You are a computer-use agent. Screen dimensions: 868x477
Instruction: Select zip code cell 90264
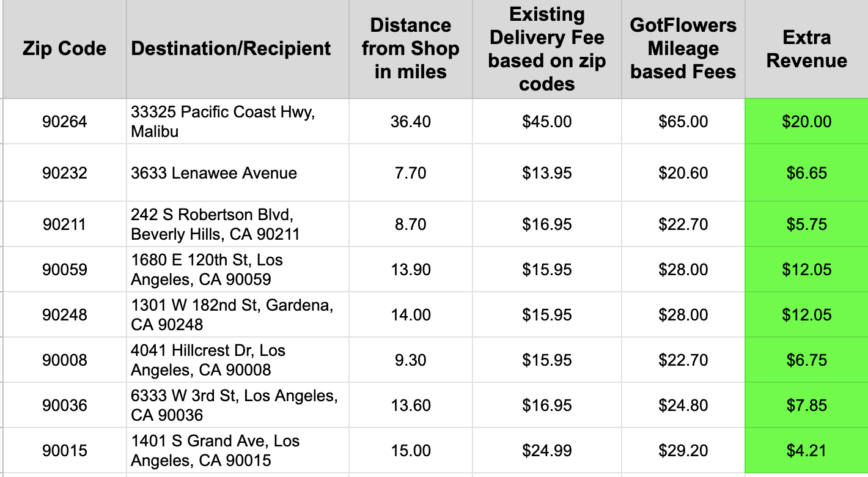[x=64, y=122]
